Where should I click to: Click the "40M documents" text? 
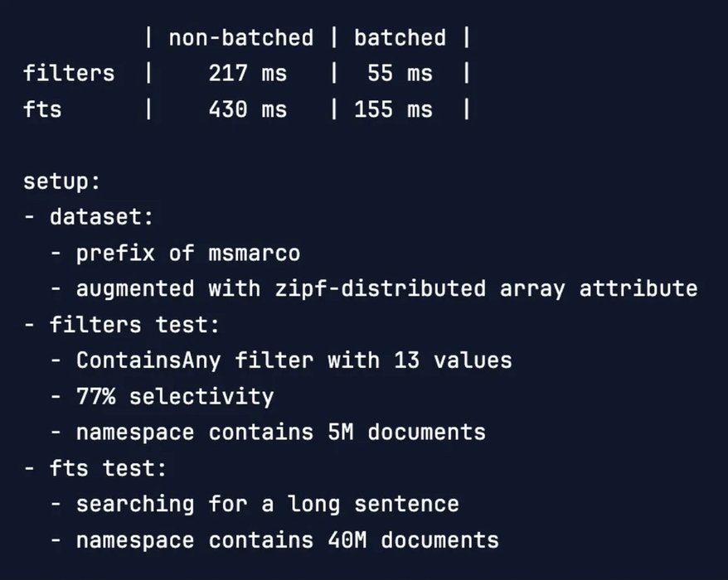[x=413, y=540]
